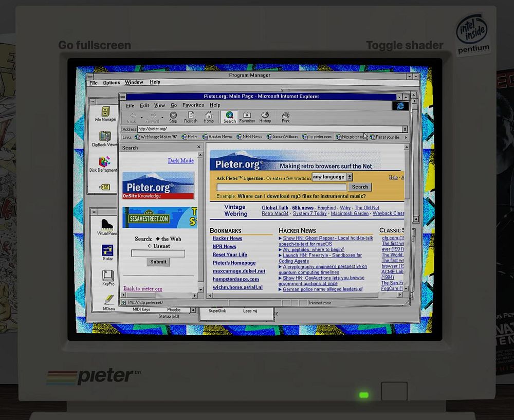The width and height of the screenshot is (514, 420).
Task: Expand Links bar overflow arrow
Action: (x=406, y=137)
